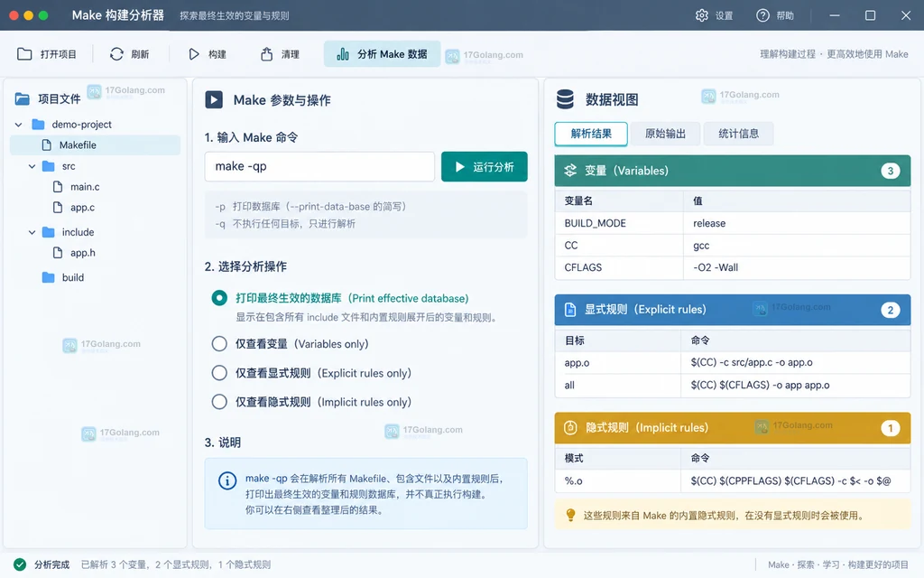The image size is (924, 578).
Task: Select 仅查看隐式规则 (Implicit rules only) radio
Action: coord(219,402)
